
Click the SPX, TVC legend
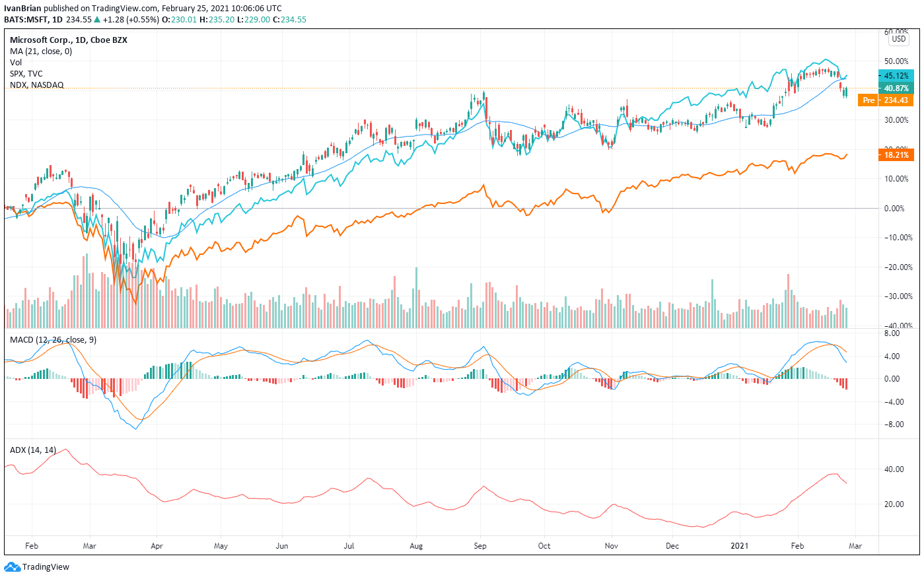[26, 73]
